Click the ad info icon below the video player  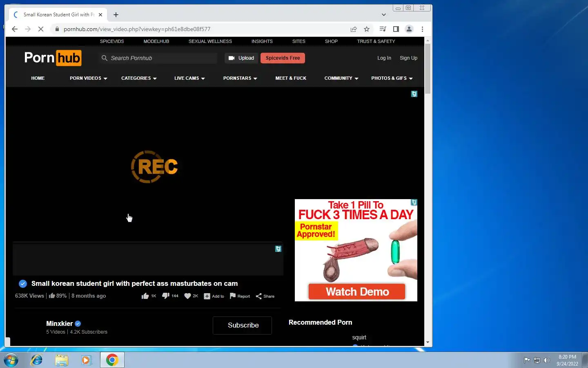(278, 249)
